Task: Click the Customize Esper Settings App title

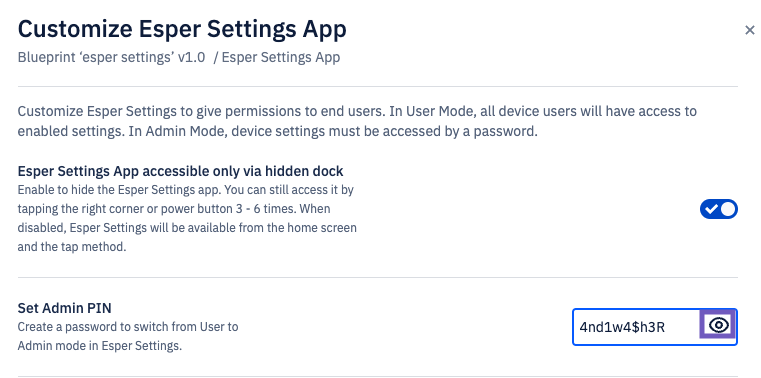Action: click(182, 29)
